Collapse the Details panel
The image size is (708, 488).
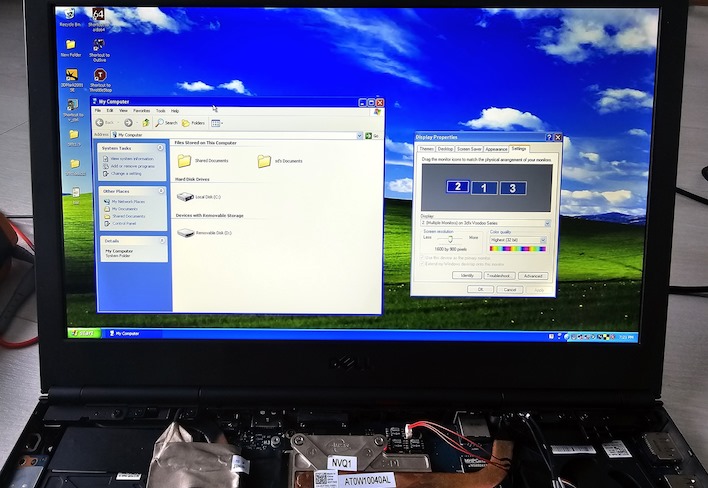tap(162, 241)
